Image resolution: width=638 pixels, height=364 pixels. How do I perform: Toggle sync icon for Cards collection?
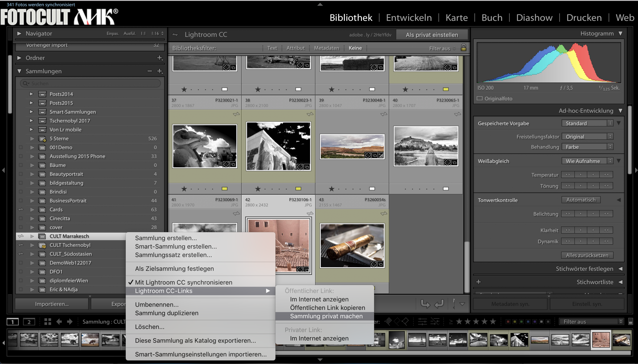21,210
